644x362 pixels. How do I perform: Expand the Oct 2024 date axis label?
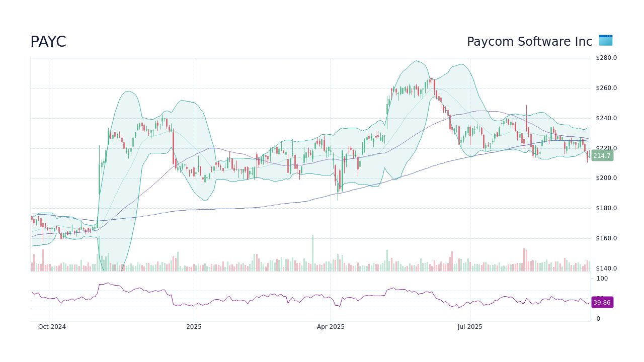click(51, 327)
